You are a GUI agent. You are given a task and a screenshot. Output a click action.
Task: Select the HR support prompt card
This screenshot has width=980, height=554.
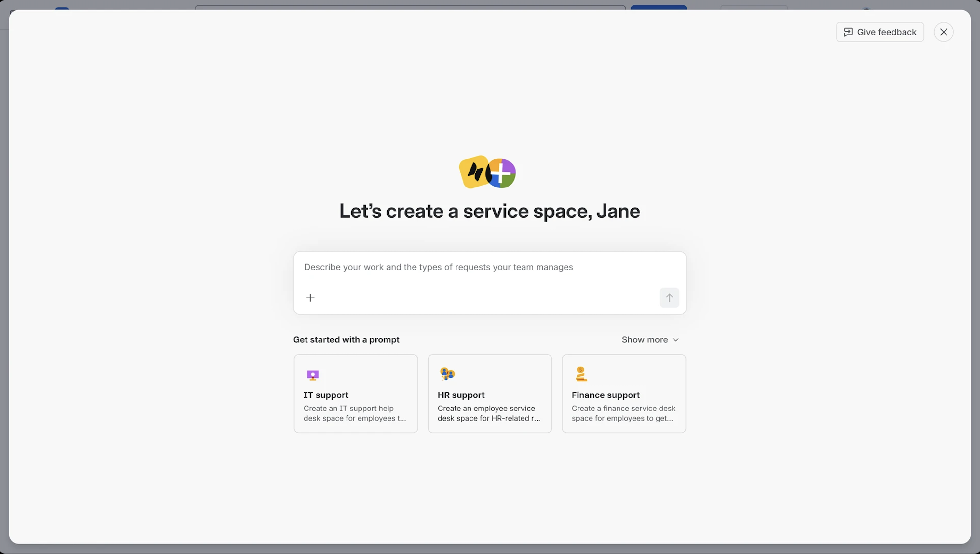coord(490,394)
